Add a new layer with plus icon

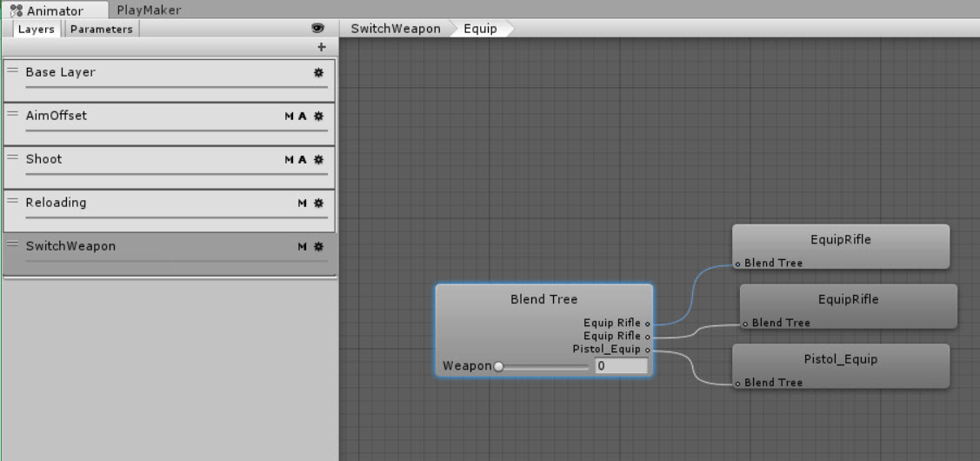point(322,47)
